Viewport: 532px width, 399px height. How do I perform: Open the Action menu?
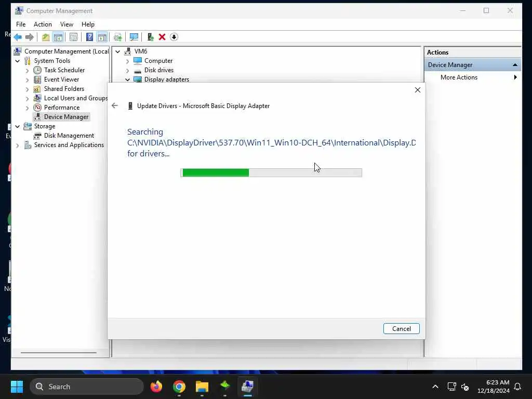(x=43, y=24)
